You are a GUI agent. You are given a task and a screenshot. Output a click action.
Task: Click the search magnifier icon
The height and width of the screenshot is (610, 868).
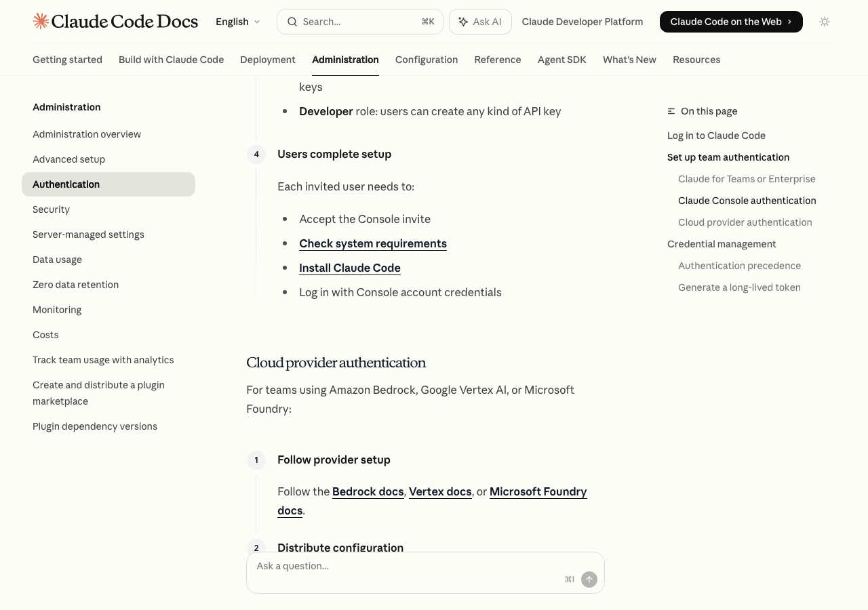click(x=292, y=22)
